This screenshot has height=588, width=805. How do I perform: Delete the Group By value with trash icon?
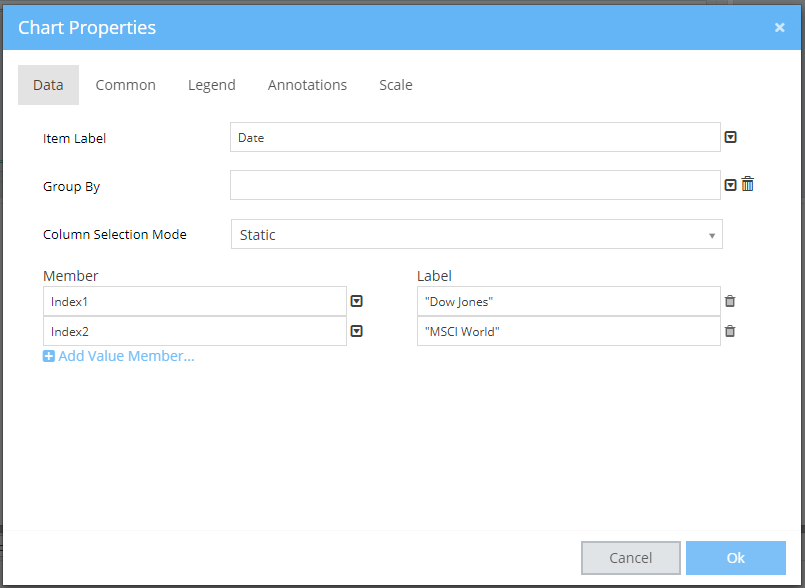[747, 184]
